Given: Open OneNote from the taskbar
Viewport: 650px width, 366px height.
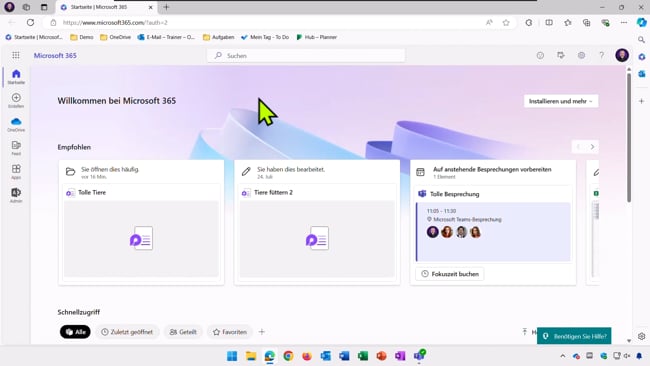Looking at the screenshot, I should (x=400, y=356).
